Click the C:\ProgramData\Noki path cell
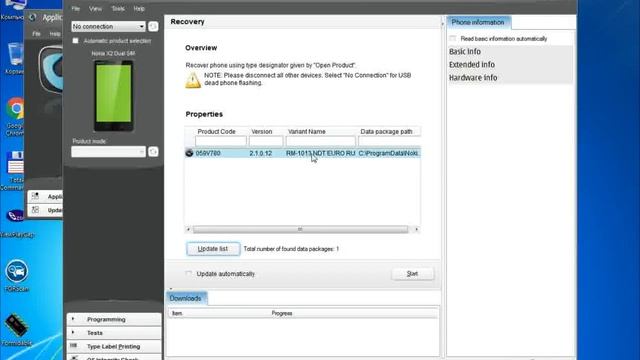This screenshot has height=360, width=640. 389,153
